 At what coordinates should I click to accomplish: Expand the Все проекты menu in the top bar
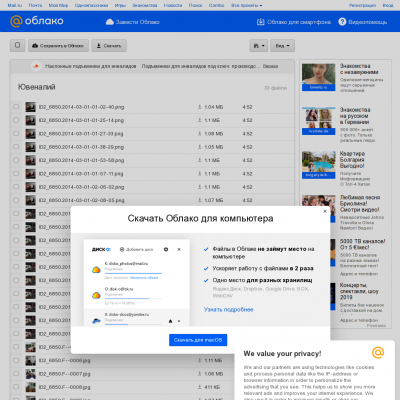coord(247,5)
